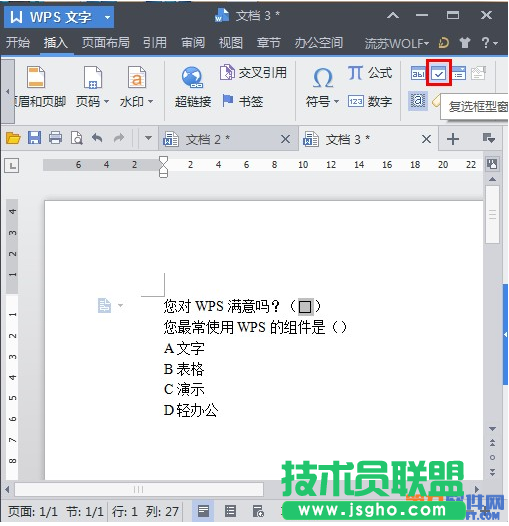
Task: Click the paragraph layout icon beside text
Action: coord(104,306)
